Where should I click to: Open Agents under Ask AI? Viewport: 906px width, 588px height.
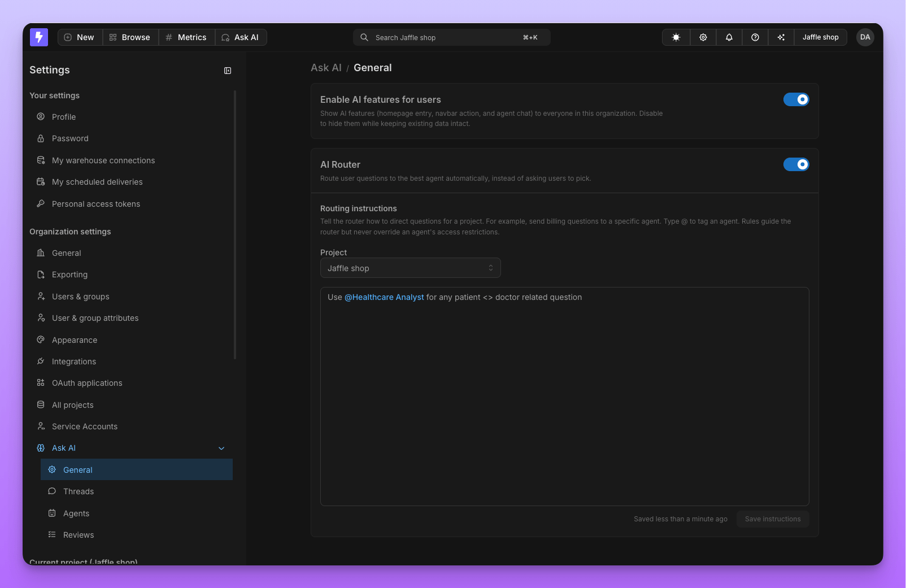pyautogui.click(x=137, y=513)
